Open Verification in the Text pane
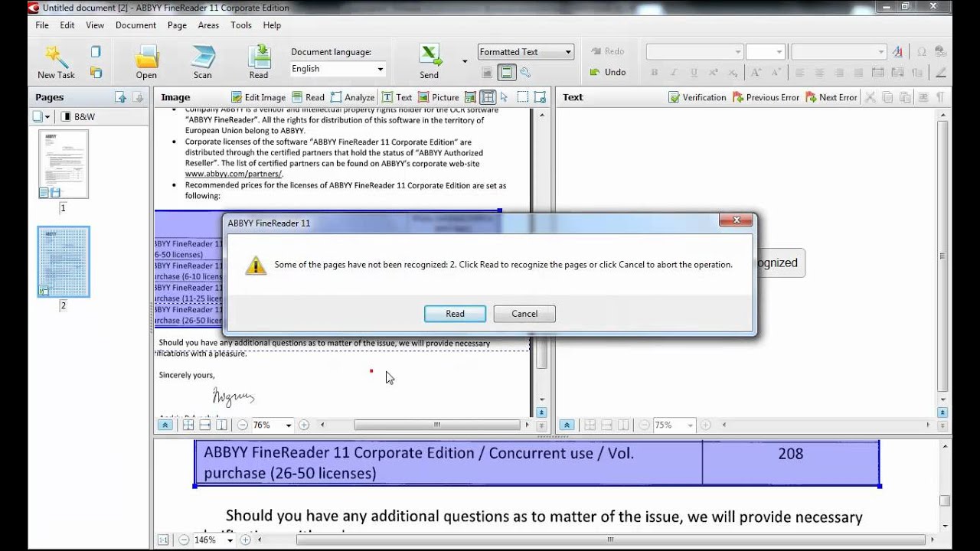The width and height of the screenshot is (980, 551). pyautogui.click(x=697, y=97)
